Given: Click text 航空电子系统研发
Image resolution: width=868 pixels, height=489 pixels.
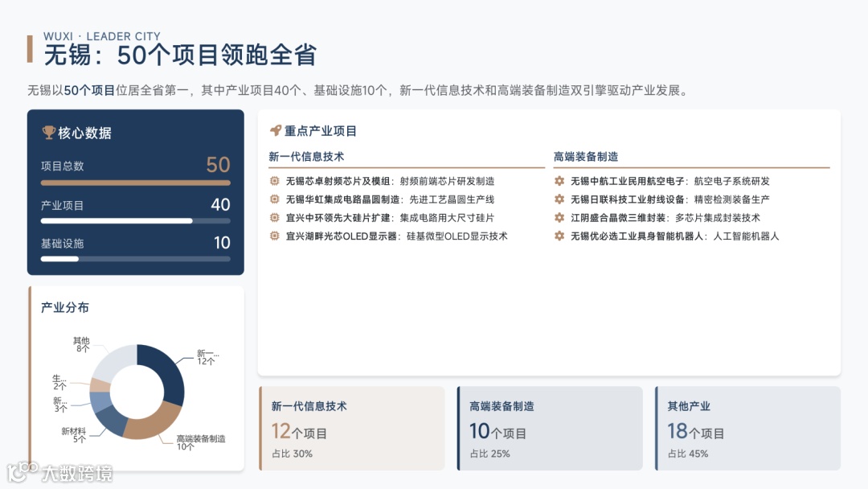Looking at the screenshot, I should pos(731,181).
